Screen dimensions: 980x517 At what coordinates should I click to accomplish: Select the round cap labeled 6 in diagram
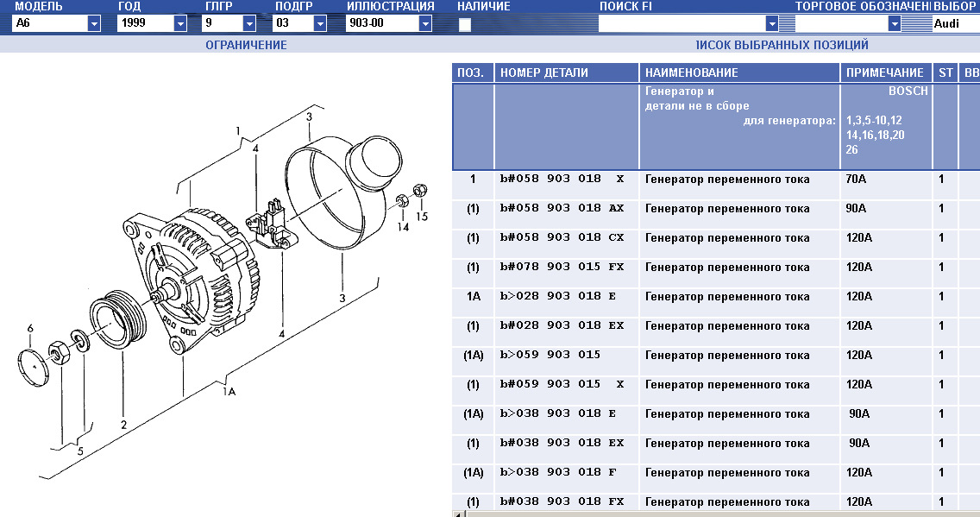coord(31,366)
